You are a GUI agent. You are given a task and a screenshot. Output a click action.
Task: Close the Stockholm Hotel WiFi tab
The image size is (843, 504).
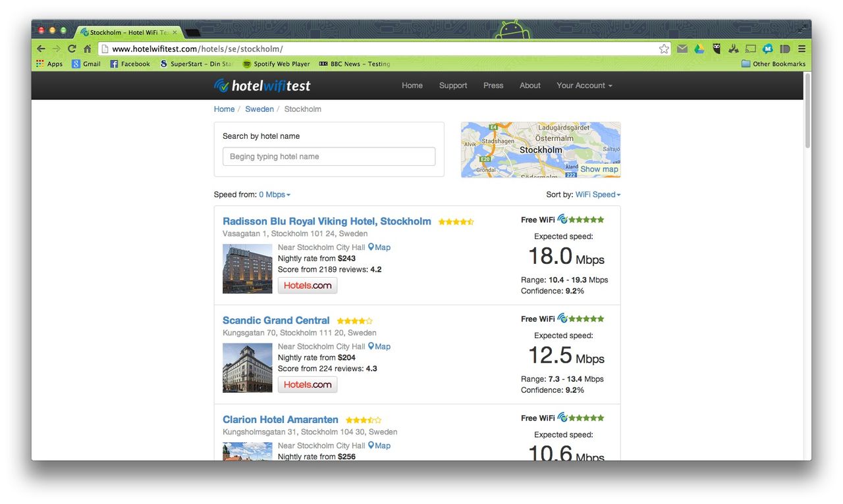pyautogui.click(x=175, y=32)
